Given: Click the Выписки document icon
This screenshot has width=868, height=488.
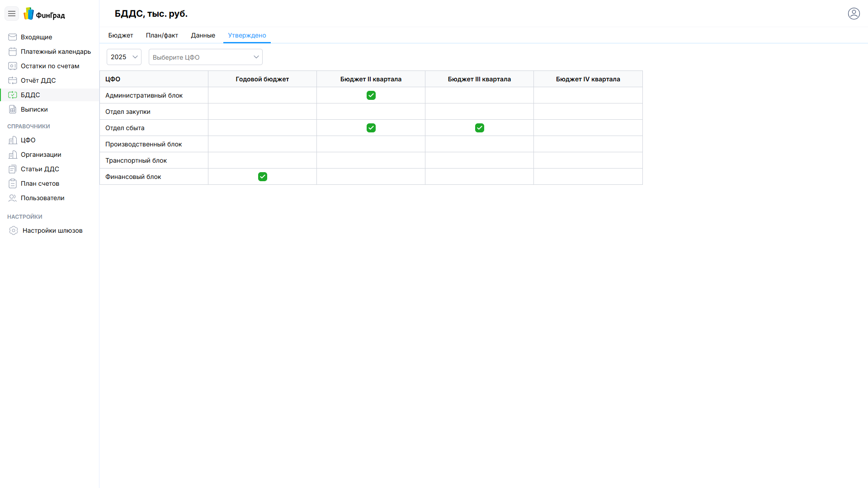Looking at the screenshot, I should [x=13, y=109].
